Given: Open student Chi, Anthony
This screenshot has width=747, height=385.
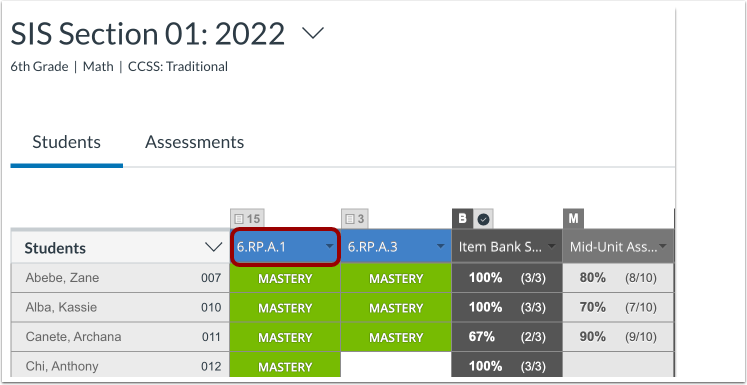Looking at the screenshot, I should (62, 366).
